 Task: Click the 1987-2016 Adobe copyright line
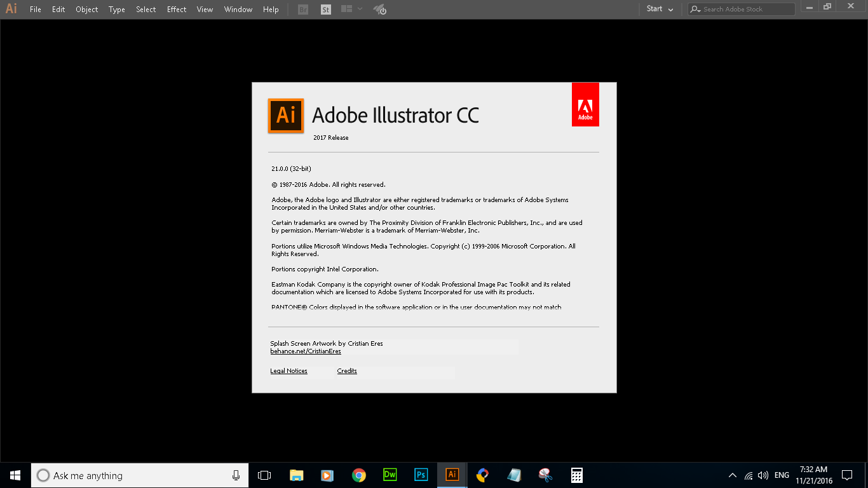tap(329, 185)
